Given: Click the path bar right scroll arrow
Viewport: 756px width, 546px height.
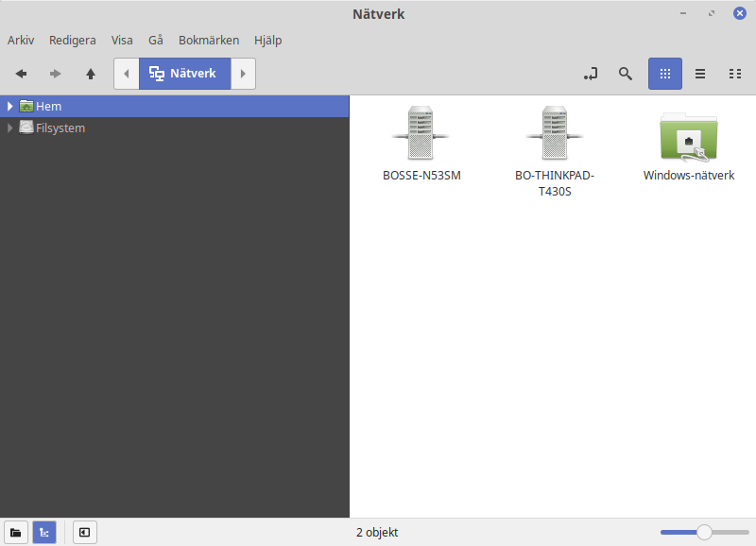Looking at the screenshot, I should point(243,74).
